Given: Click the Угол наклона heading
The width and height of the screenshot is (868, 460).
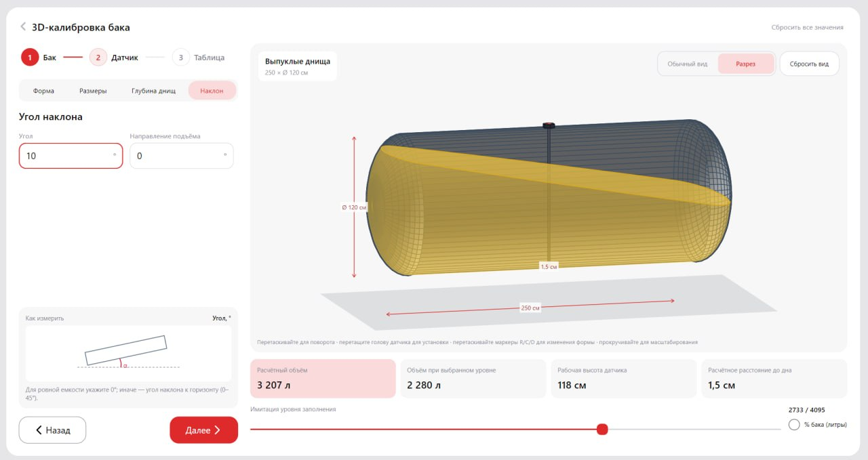Looking at the screenshot, I should [51, 117].
